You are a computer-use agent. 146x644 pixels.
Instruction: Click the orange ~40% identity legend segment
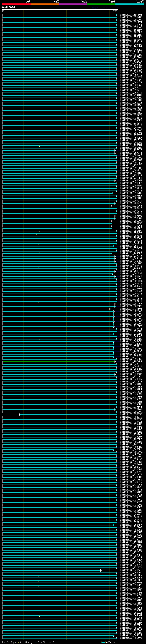[x=45, y=4]
